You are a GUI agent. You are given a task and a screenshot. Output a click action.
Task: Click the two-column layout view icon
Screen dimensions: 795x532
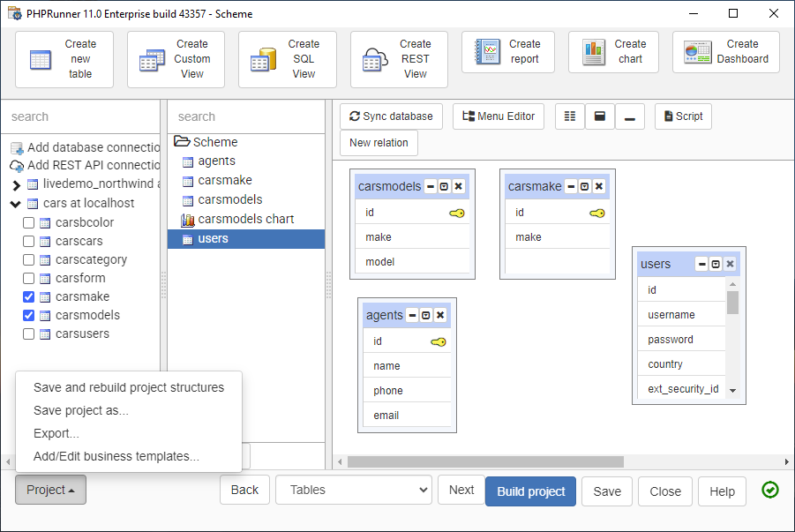[x=570, y=116]
